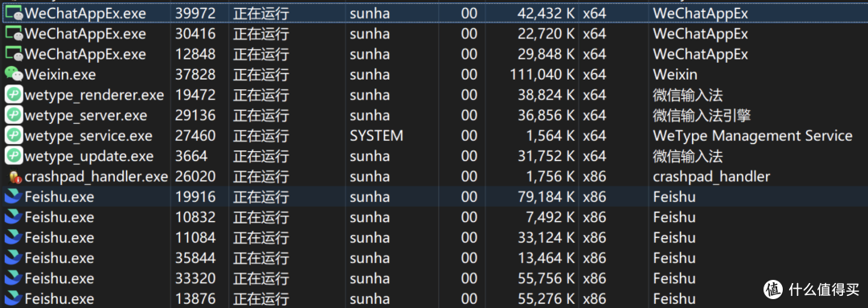Click PID 19916 of Feishu.exe
This screenshot has height=308, width=868.
pyautogui.click(x=194, y=197)
